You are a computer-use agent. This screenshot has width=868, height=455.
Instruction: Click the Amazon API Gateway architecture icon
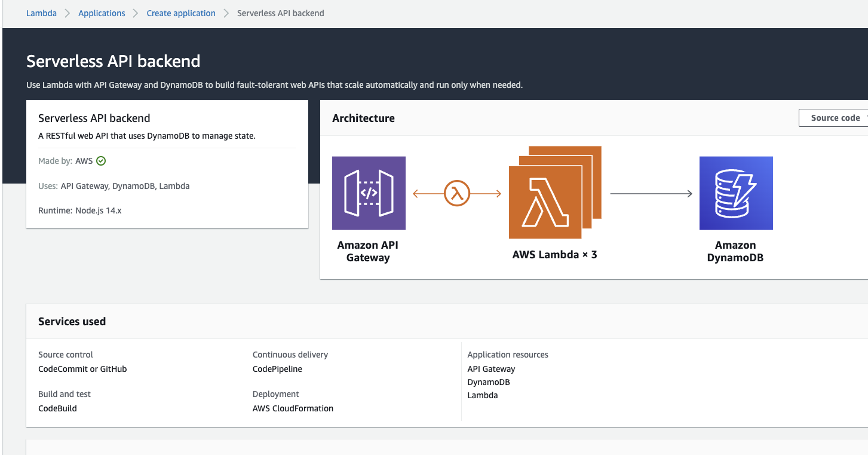[x=369, y=193]
